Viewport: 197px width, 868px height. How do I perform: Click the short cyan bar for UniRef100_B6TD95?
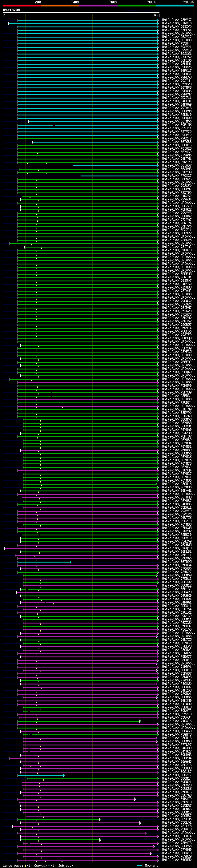[44, 562]
